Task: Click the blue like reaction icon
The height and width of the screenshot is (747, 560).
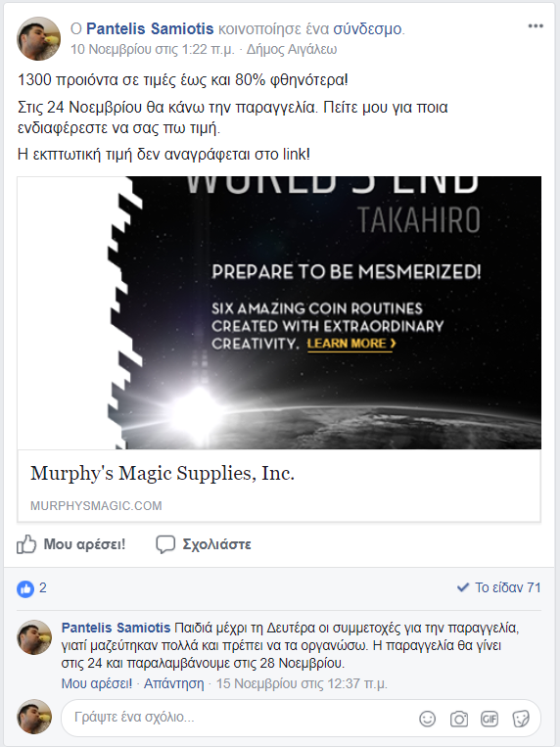Action: coord(25,588)
